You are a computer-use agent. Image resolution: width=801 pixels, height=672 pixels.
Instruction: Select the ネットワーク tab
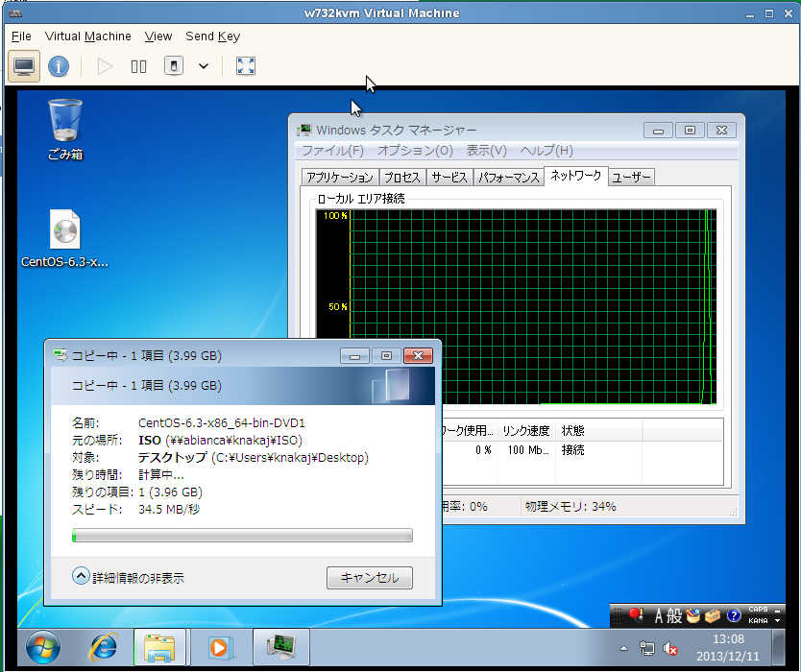pyautogui.click(x=575, y=176)
